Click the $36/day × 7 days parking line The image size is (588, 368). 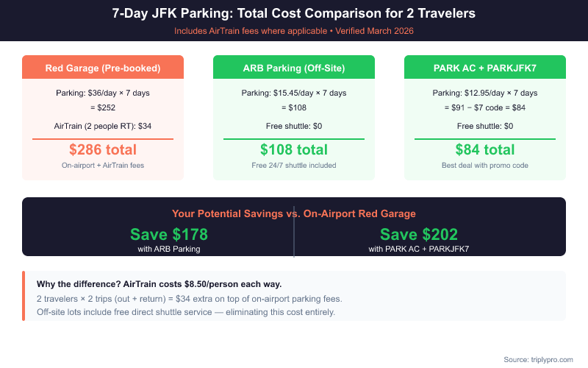pos(103,93)
